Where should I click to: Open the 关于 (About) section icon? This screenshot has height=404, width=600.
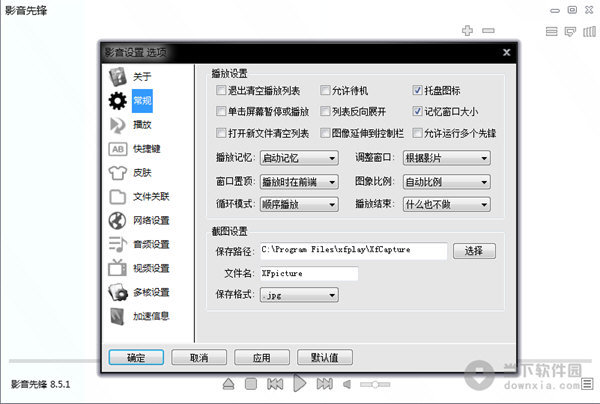coord(117,77)
